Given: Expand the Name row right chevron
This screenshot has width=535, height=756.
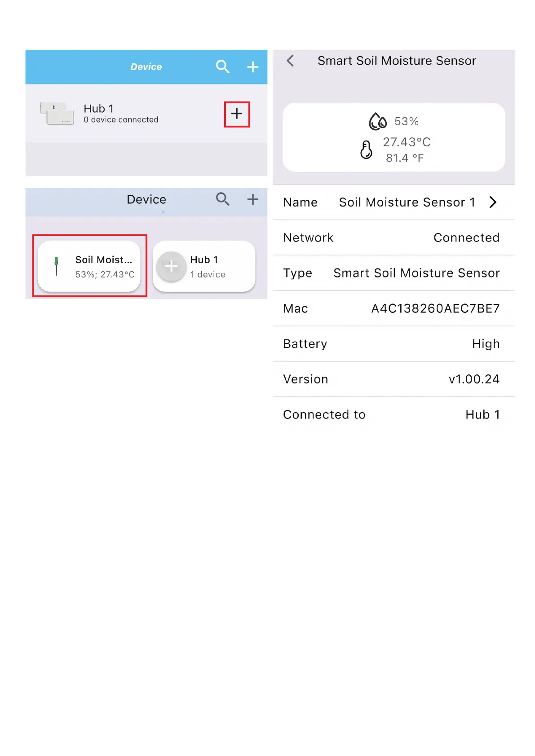Looking at the screenshot, I should pyautogui.click(x=493, y=202).
